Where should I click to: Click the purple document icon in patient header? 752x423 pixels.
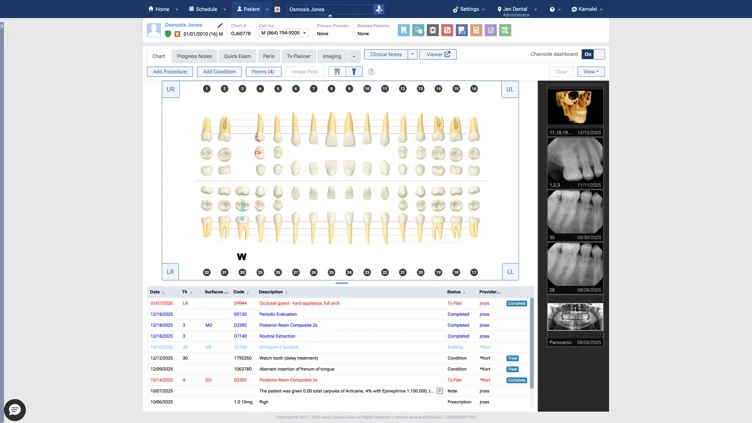point(490,30)
